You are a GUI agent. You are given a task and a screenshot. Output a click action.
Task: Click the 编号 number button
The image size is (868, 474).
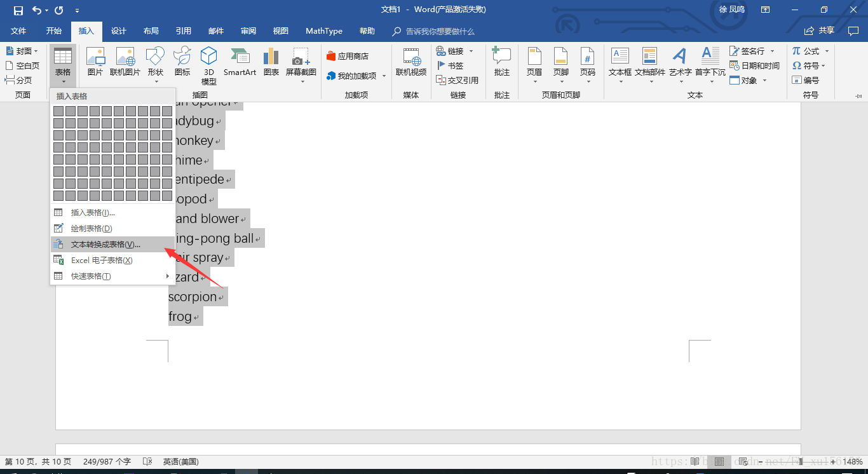click(x=805, y=80)
